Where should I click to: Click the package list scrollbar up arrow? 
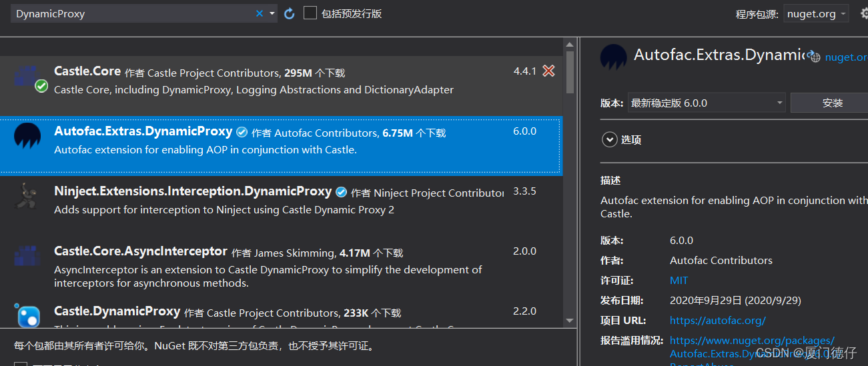point(569,44)
